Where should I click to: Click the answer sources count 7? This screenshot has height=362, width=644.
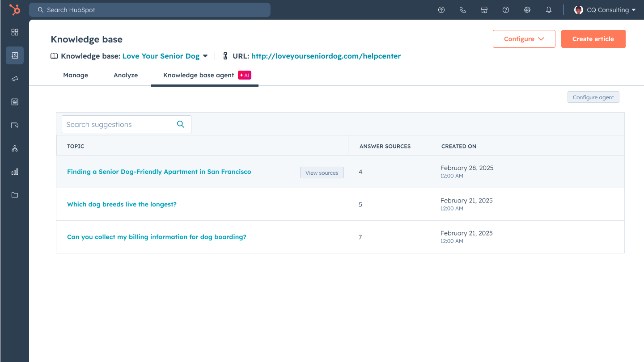(360, 237)
